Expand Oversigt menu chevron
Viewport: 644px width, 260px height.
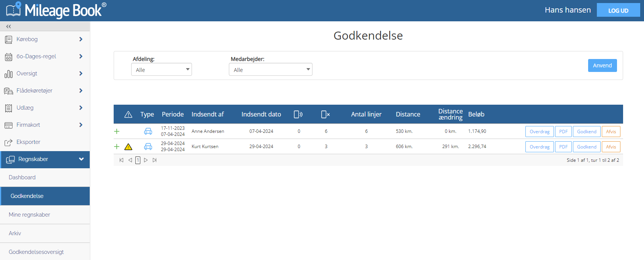tap(81, 73)
